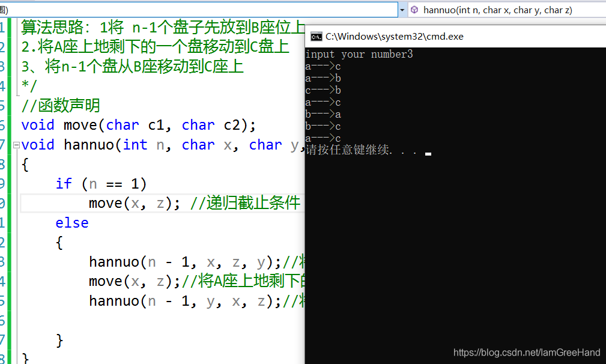Image resolution: width=606 pixels, height=364 pixels.
Task: Click the 'input your number3' console line
Action: [359, 54]
